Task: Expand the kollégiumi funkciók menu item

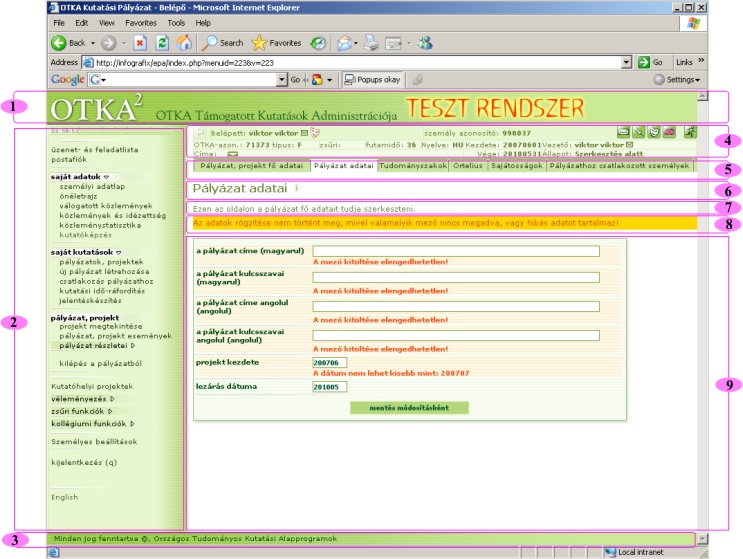Action: click(x=132, y=424)
